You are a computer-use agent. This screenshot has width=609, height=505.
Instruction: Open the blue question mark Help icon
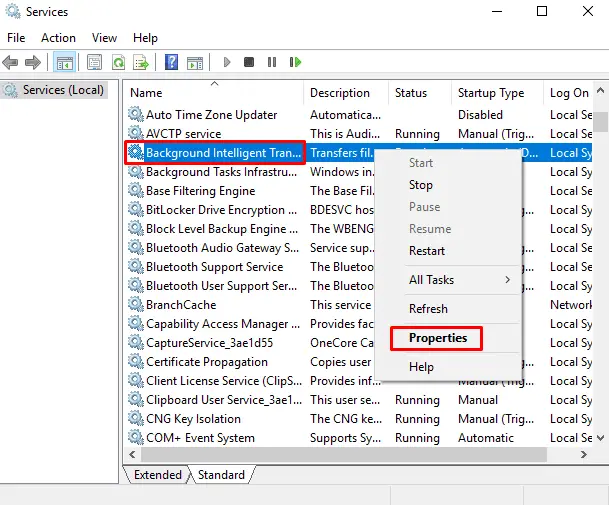pyautogui.click(x=171, y=62)
